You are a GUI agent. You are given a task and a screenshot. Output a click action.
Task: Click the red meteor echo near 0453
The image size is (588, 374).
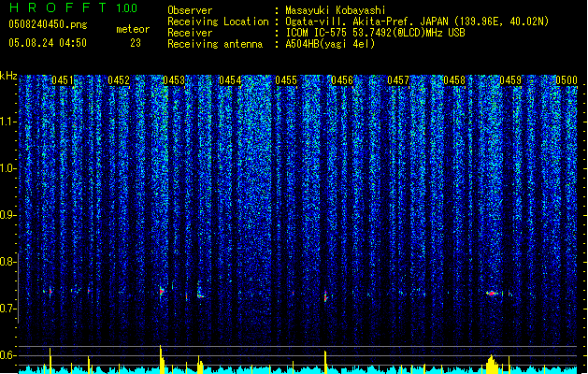[x=162, y=291]
